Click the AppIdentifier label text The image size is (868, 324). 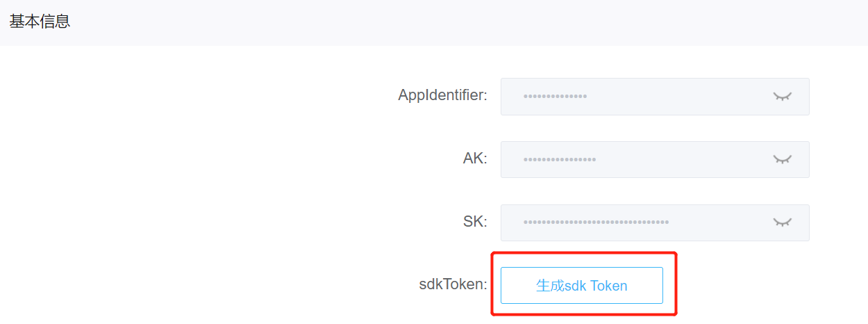click(x=442, y=95)
